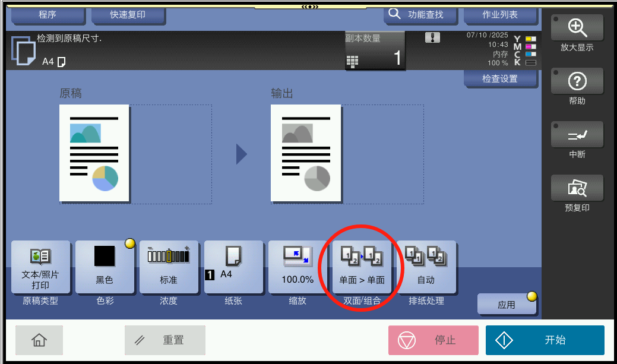
Task: Open the 文本/照片 原稿类型 setting
Action: pos(40,267)
